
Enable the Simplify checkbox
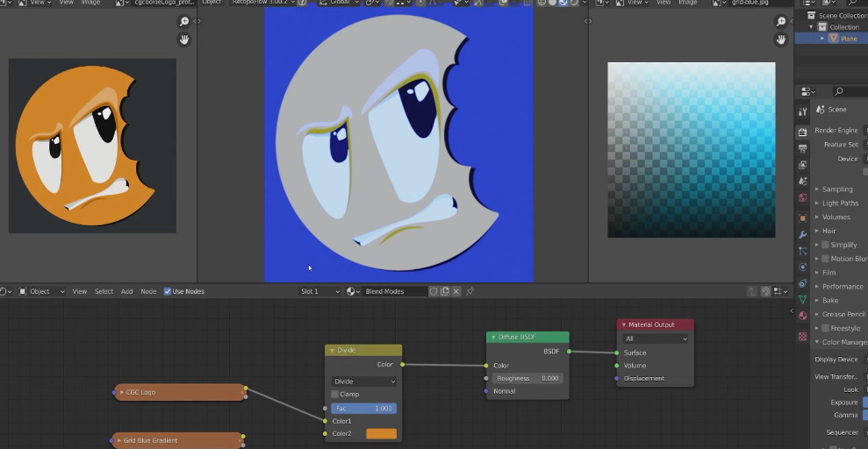point(825,245)
